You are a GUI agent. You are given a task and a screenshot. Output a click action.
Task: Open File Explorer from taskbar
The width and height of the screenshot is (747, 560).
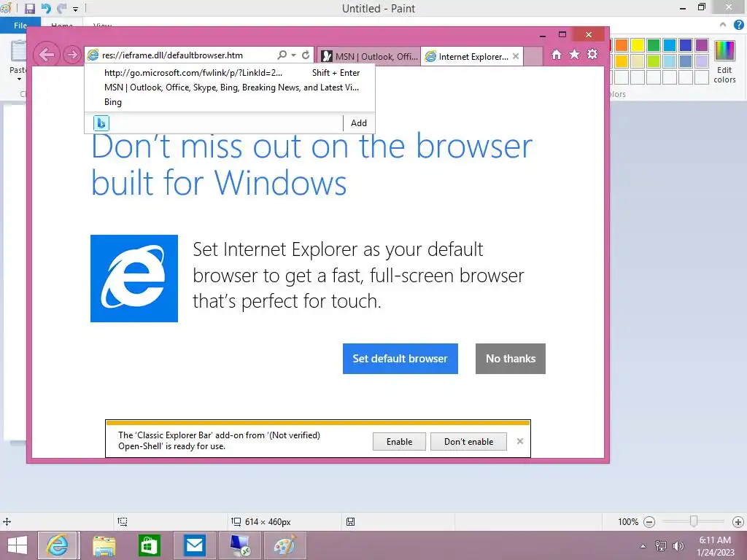(x=104, y=545)
